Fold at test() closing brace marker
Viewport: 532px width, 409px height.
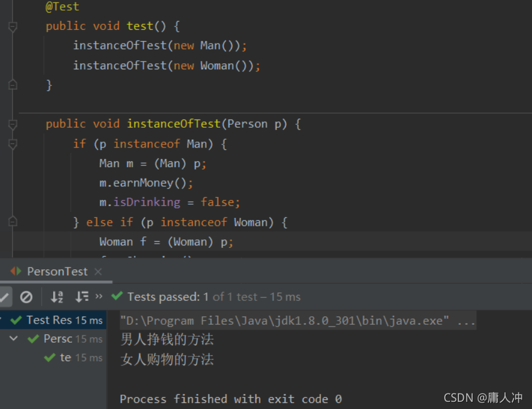coord(13,85)
